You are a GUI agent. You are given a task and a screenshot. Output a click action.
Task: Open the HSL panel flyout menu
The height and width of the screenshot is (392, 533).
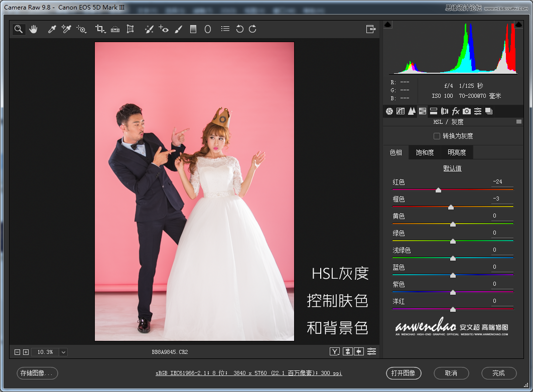(x=519, y=121)
